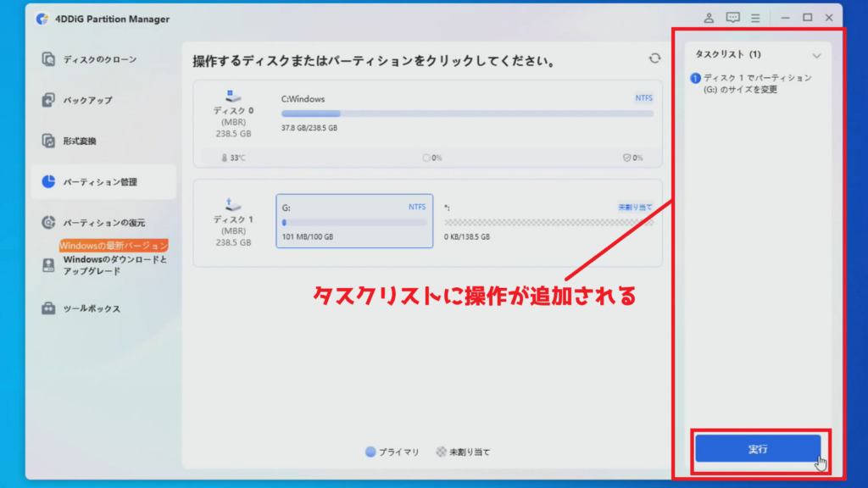Open the ディスクのクローン (disk clone) section

tap(99, 60)
